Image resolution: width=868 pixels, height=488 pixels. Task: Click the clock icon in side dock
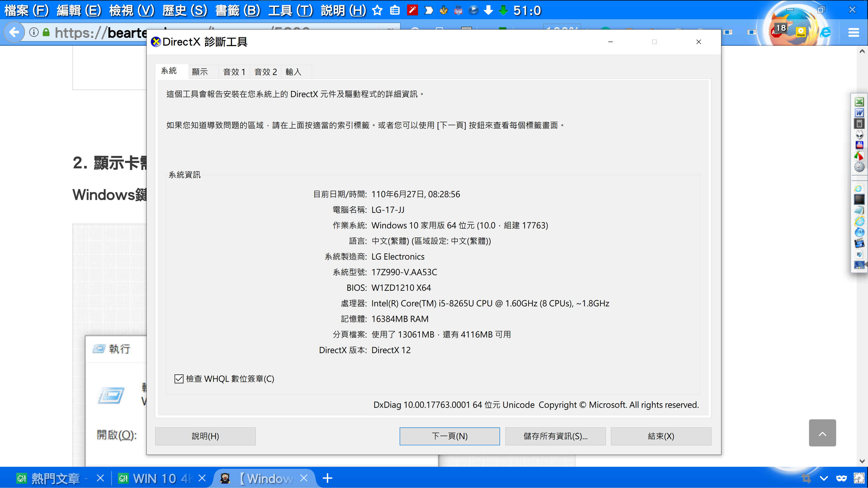point(859,167)
